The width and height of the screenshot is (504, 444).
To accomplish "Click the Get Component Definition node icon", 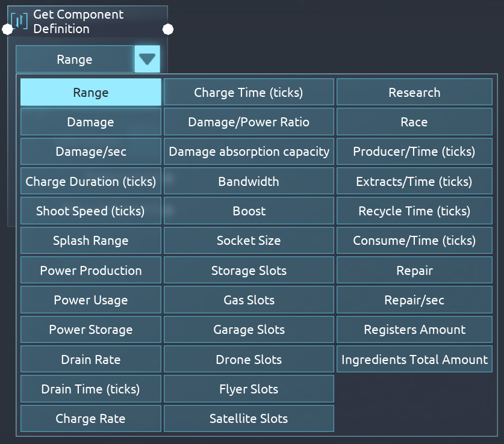I will tap(19, 21).
